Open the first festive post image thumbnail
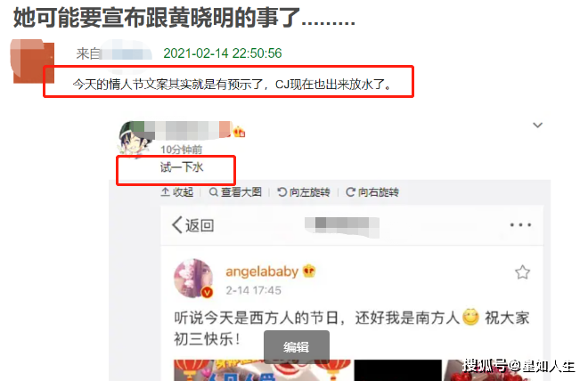Image resolution: width=588 pixels, height=381 pixels. (262, 370)
